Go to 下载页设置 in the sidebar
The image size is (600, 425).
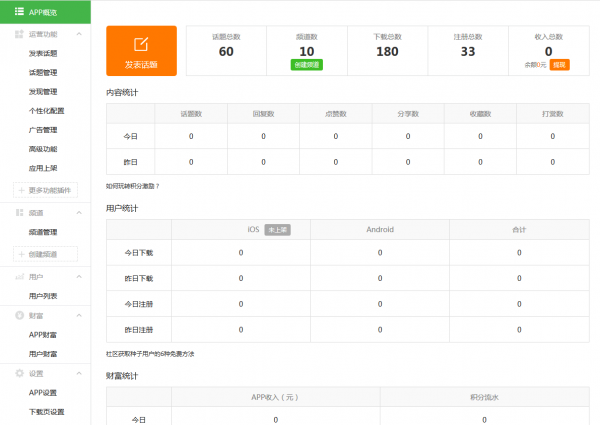(46, 412)
